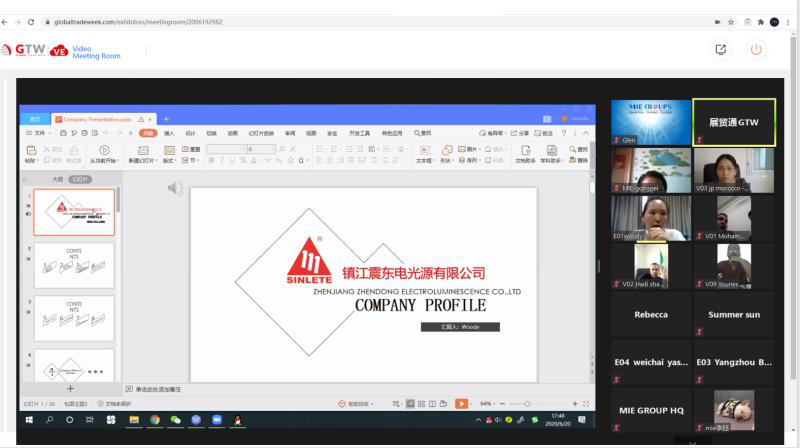Viewport: 800px width, 448px height.
Task: Click the pop-out share icon in header
Action: tap(720, 49)
